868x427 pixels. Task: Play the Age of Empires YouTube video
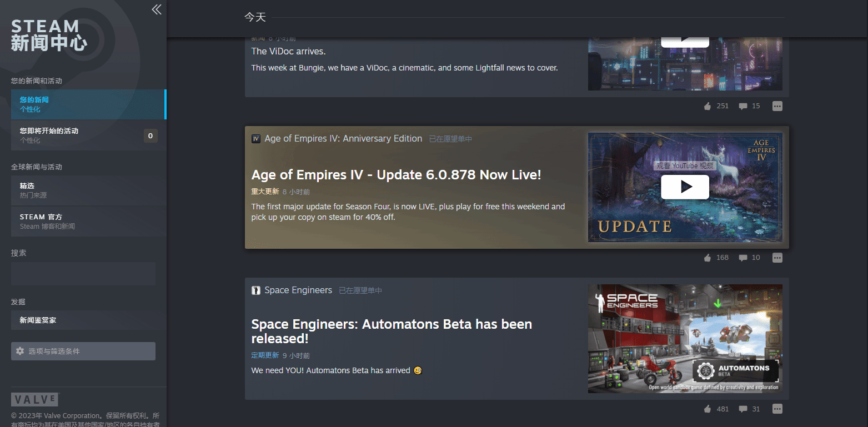coord(685,187)
